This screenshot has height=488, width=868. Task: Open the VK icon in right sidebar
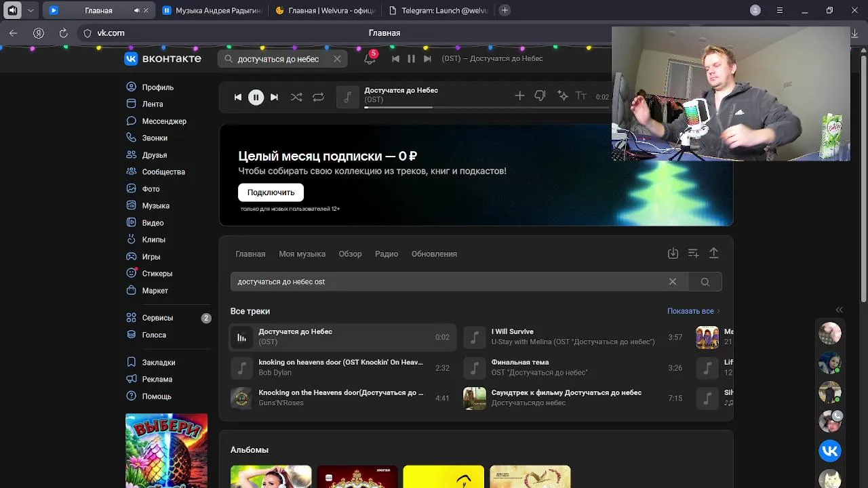click(x=830, y=451)
